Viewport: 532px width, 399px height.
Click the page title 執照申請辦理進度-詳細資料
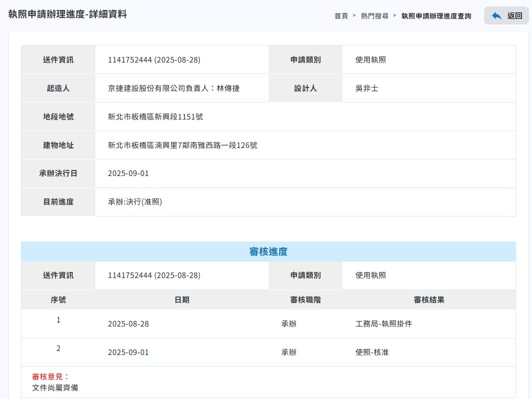pyautogui.click(x=68, y=14)
